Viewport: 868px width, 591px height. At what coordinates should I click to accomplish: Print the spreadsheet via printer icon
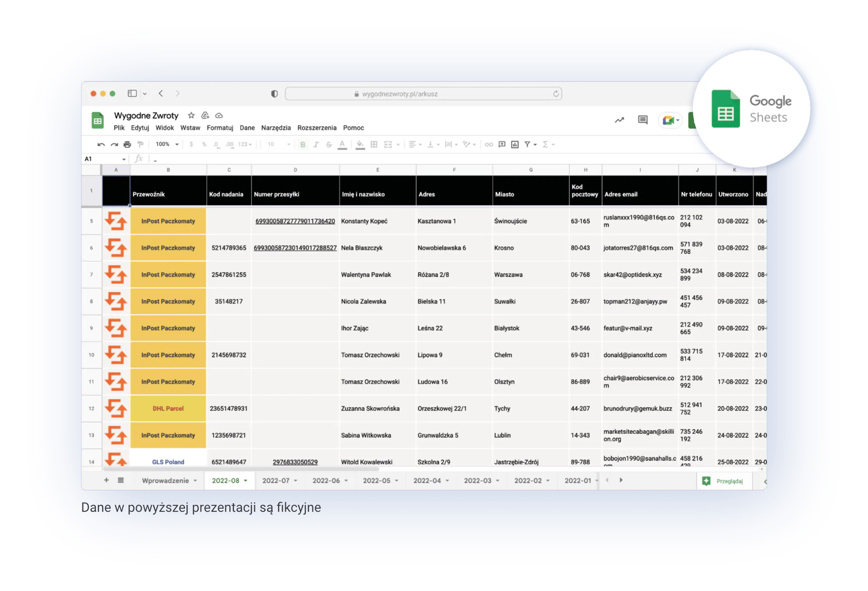pos(127,144)
